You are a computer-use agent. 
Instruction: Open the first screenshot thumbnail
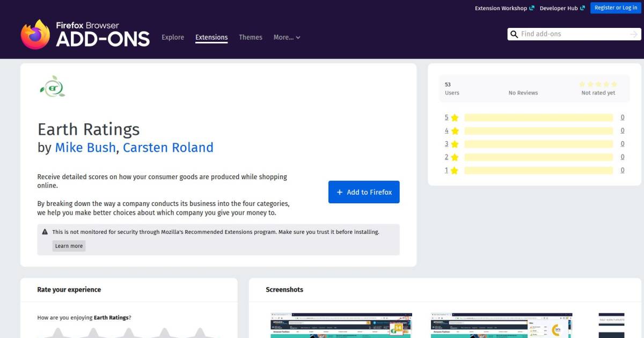click(340, 325)
